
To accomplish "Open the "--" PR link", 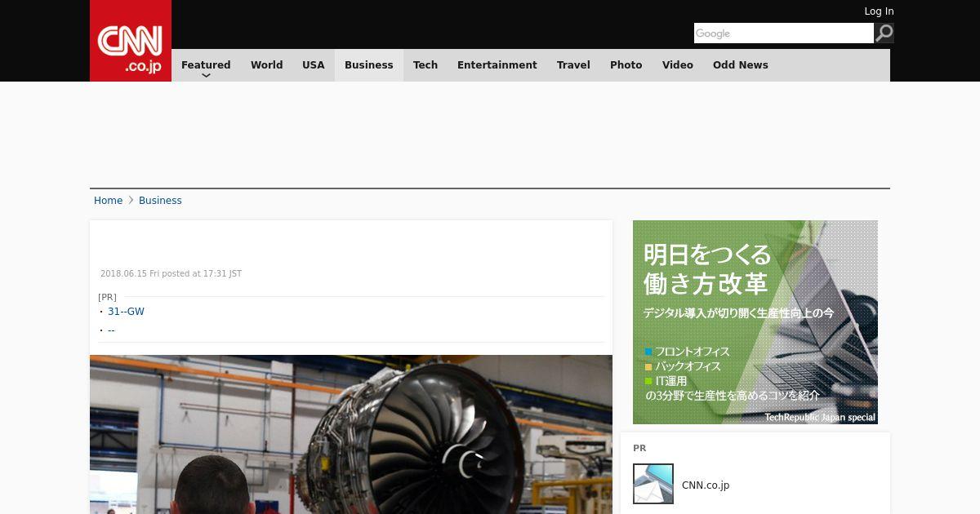I will 111,330.
